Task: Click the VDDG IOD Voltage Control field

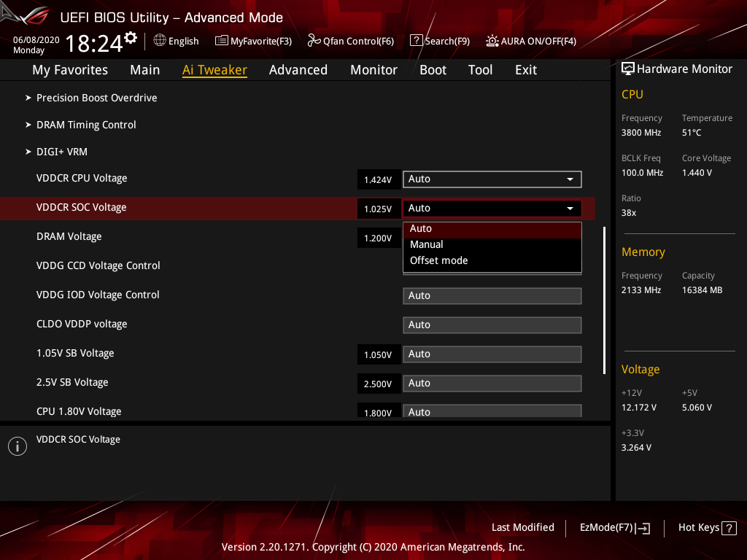Action: 492,296
